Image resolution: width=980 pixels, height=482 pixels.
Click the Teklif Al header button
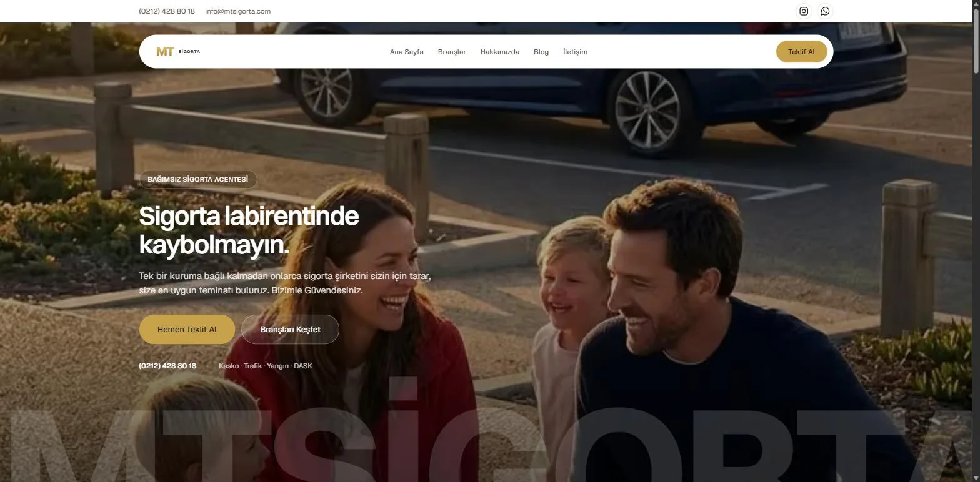[x=802, y=52]
